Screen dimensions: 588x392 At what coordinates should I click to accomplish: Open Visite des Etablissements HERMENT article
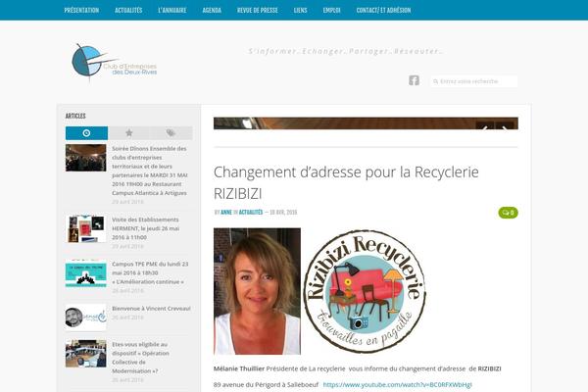tap(145, 228)
